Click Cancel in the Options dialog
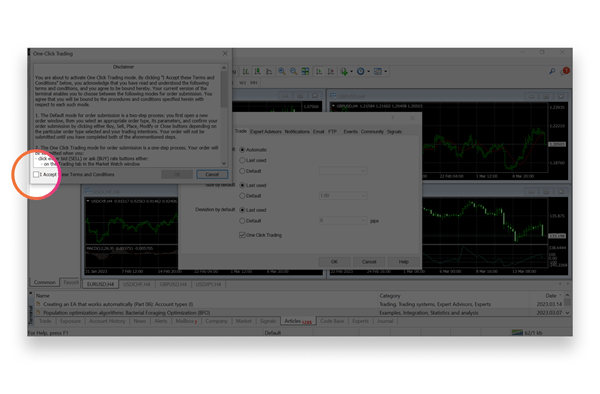 pyautogui.click(x=369, y=262)
